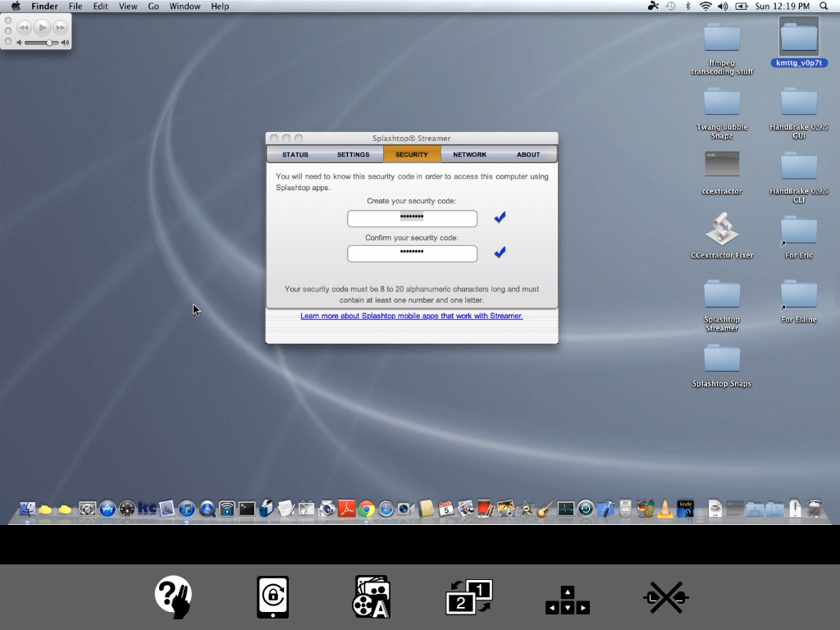The image size is (840, 630).
Task: Select the CCextractor Fixer desktop icon
Action: click(722, 235)
